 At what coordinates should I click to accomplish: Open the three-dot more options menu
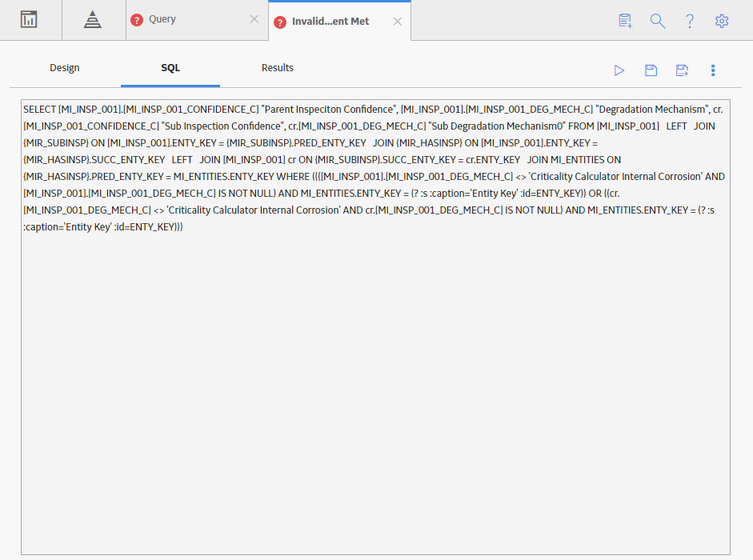pyautogui.click(x=713, y=70)
